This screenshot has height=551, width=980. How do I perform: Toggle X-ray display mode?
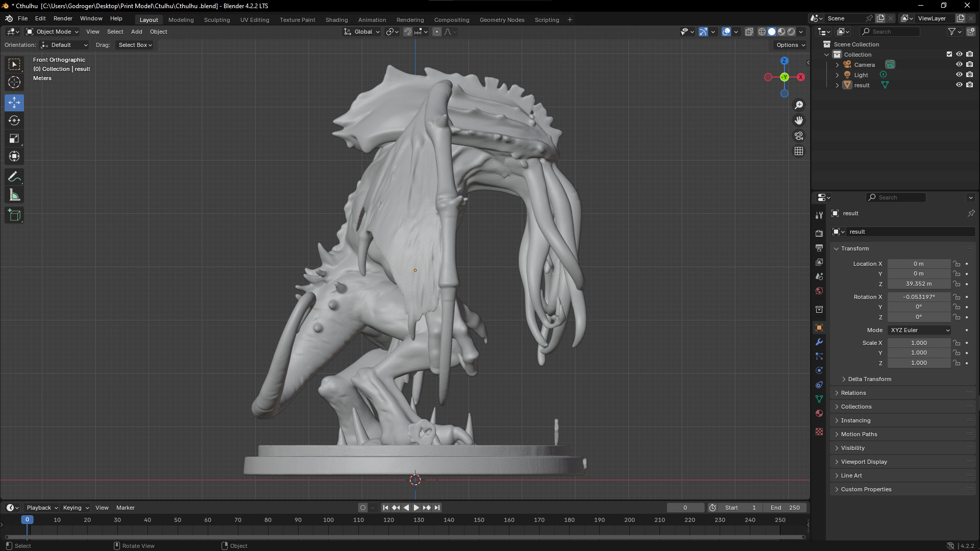749,32
